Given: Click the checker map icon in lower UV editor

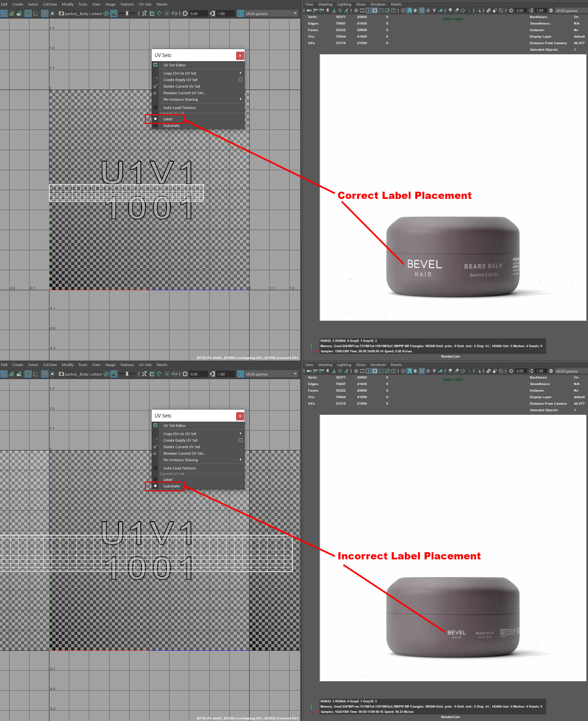Looking at the screenshot, I should [144, 374].
